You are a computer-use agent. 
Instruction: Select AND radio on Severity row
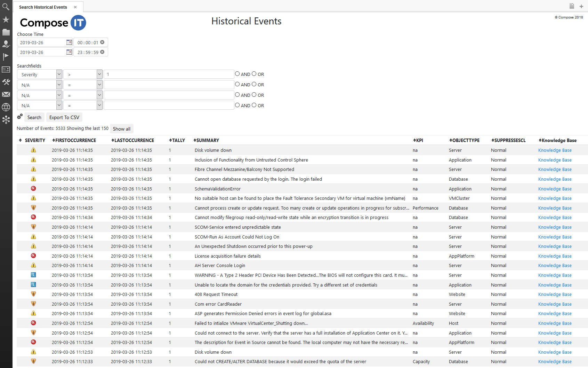point(237,74)
